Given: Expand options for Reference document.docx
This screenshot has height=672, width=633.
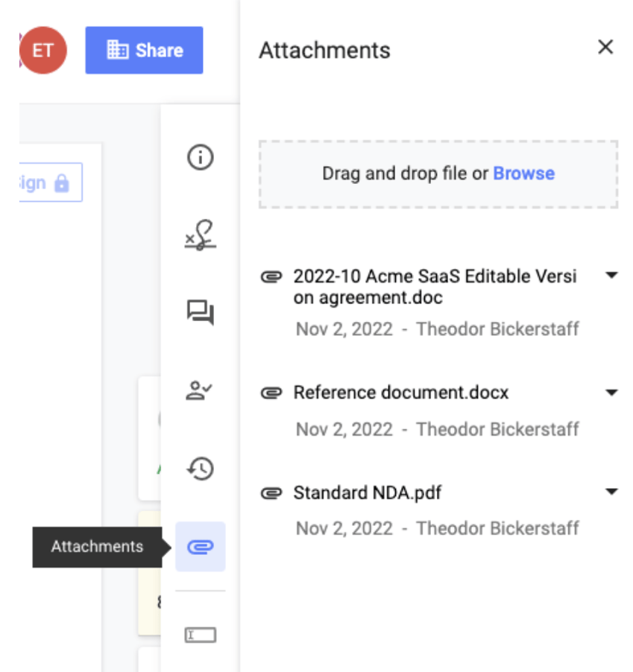Looking at the screenshot, I should 611,392.
